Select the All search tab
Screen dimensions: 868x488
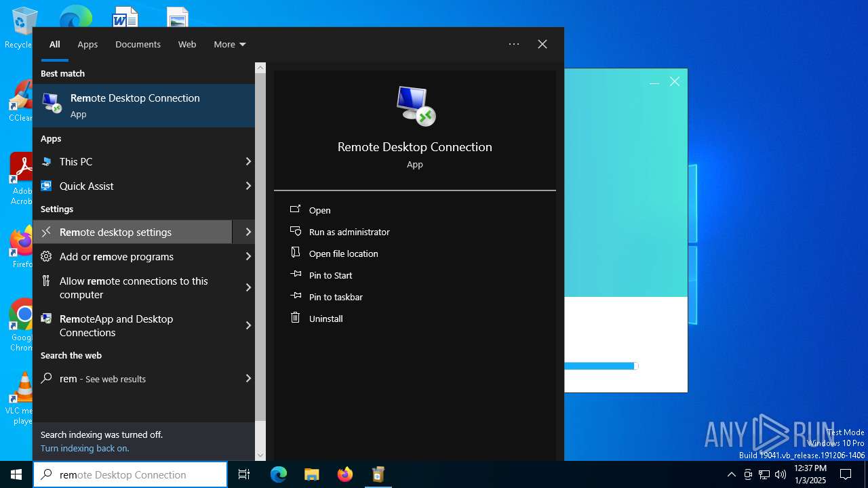pyautogui.click(x=55, y=44)
